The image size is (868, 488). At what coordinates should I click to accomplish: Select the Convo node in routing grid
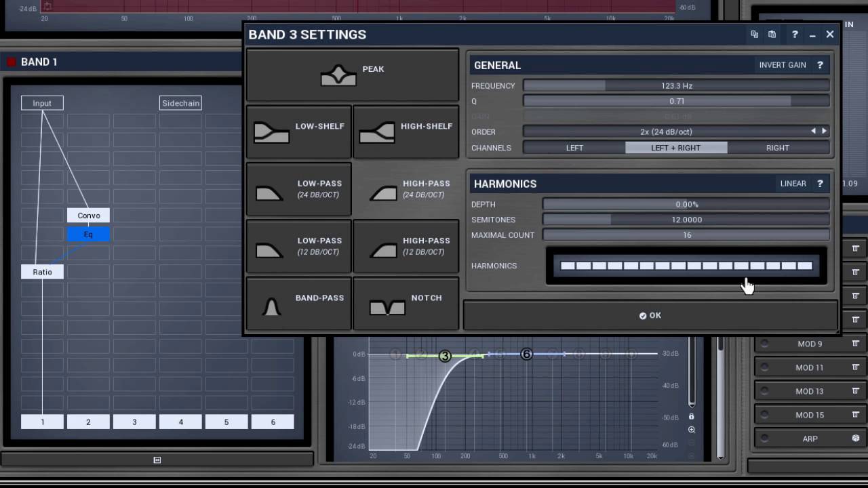pos(88,216)
